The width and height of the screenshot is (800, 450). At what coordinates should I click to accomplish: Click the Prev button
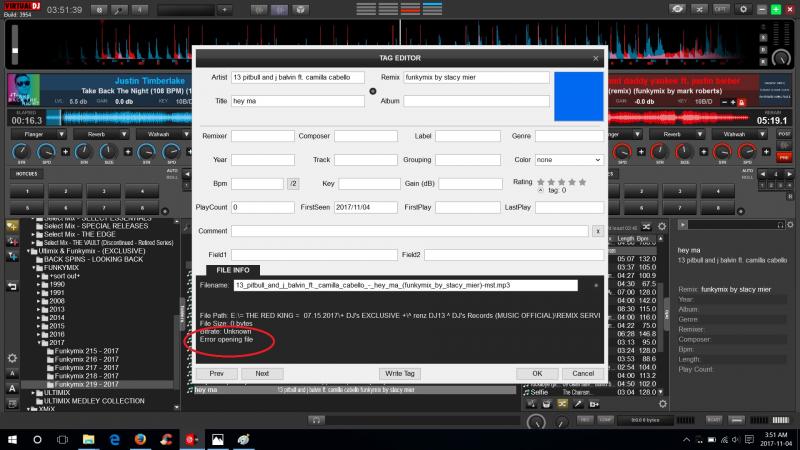[x=217, y=373]
